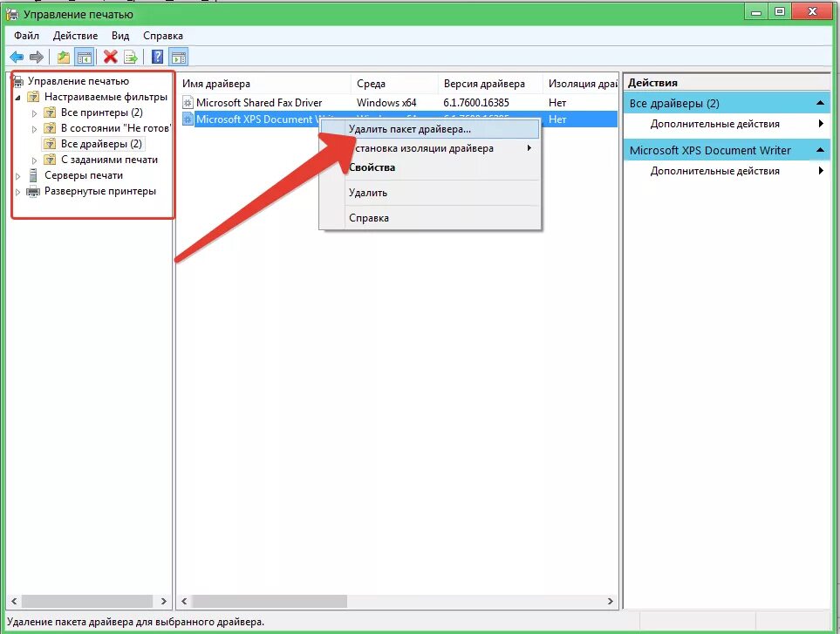This screenshot has width=840, height=634.
Task: Choose Свойства in the context menu
Action: point(429,167)
